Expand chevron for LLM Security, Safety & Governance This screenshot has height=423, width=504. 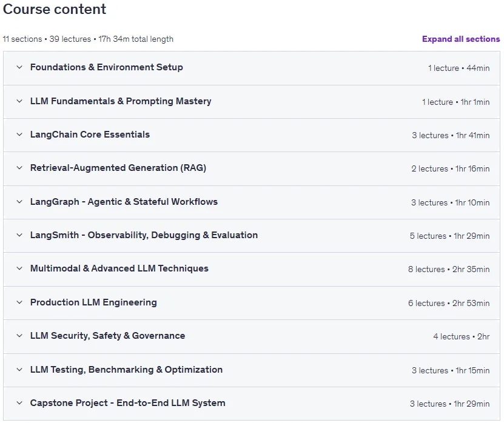click(19, 336)
